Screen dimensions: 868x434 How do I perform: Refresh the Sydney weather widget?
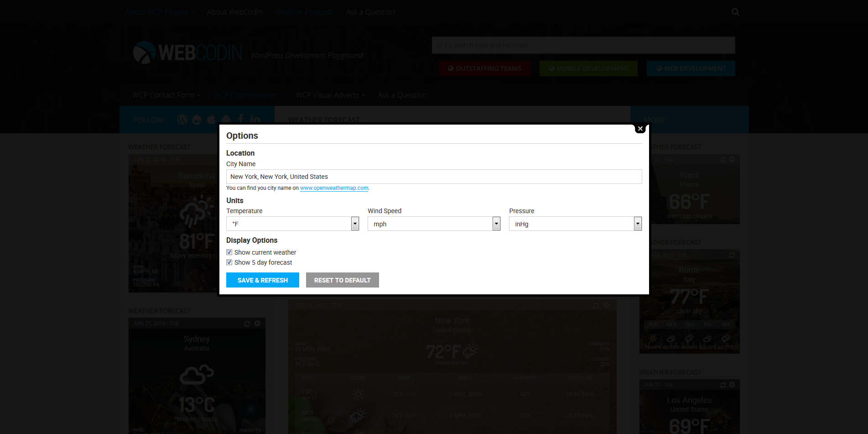tap(247, 324)
